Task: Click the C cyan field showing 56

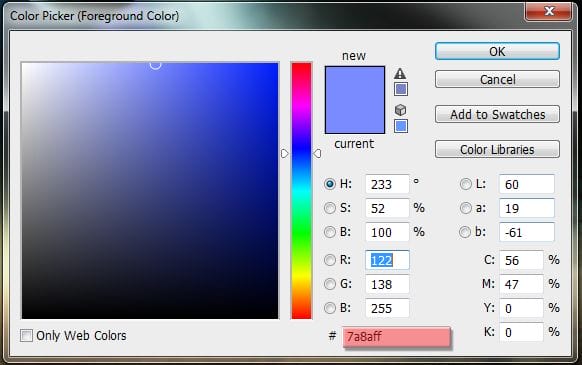Action: (x=521, y=260)
